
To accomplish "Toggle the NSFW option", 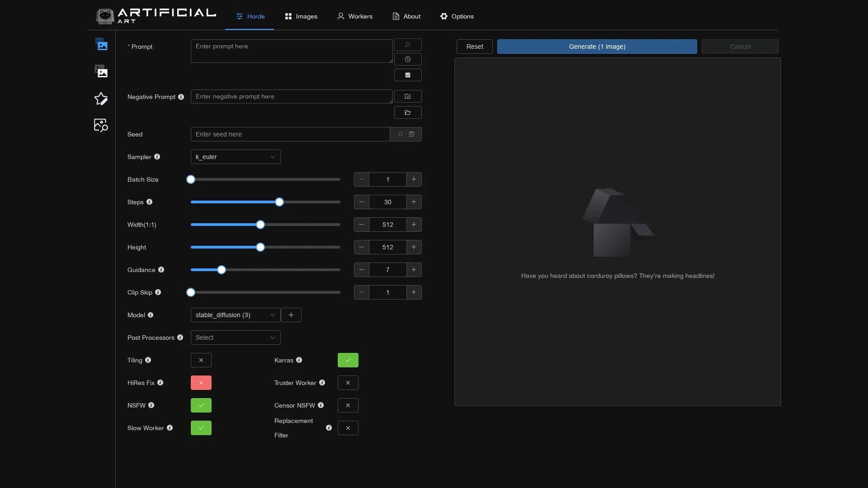I will pos(201,405).
